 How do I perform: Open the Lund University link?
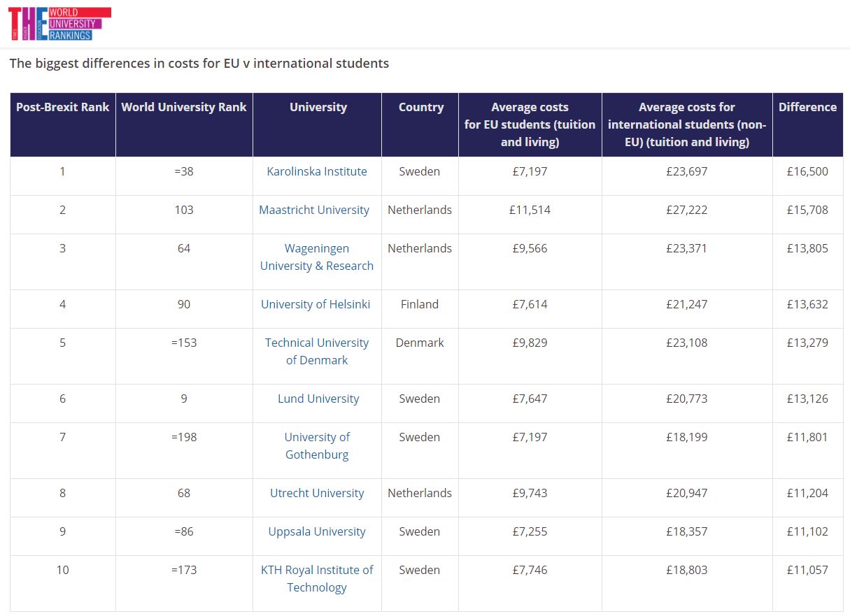(318, 399)
